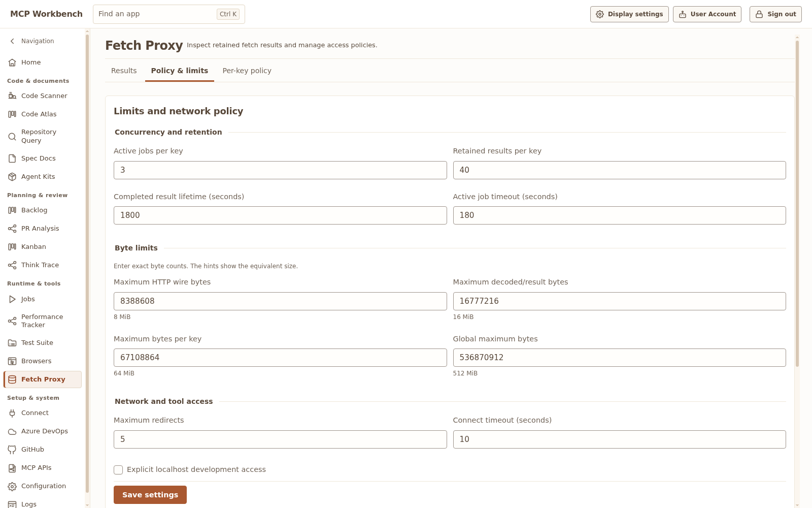Focus the Find an app search box

coord(169,14)
